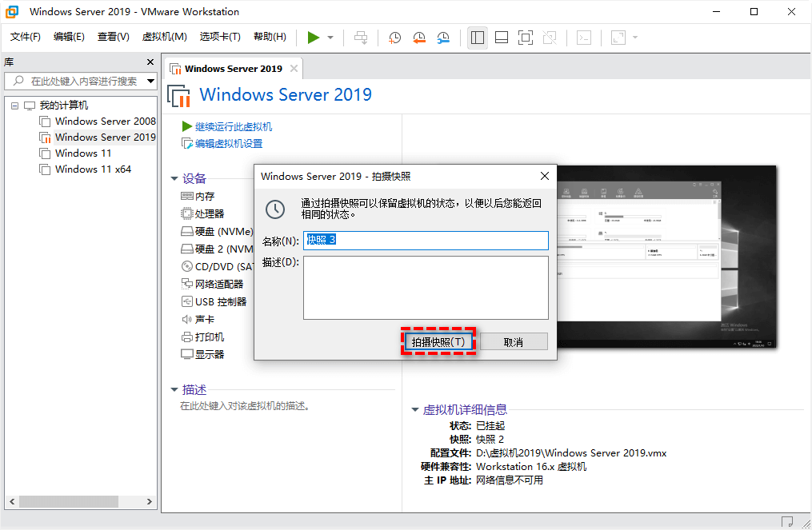Close the 库 library panel
The width and height of the screenshot is (812, 530).
(150, 62)
